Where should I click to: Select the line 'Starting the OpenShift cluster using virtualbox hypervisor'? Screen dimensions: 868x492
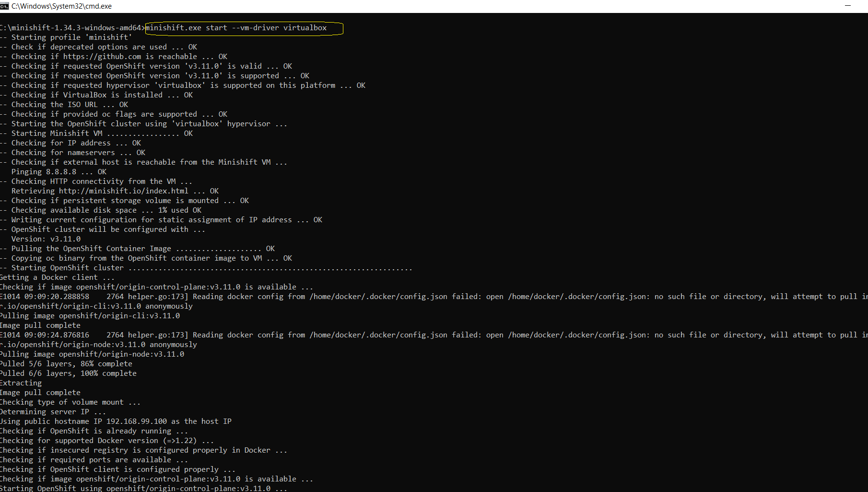click(x=143, y=124)
